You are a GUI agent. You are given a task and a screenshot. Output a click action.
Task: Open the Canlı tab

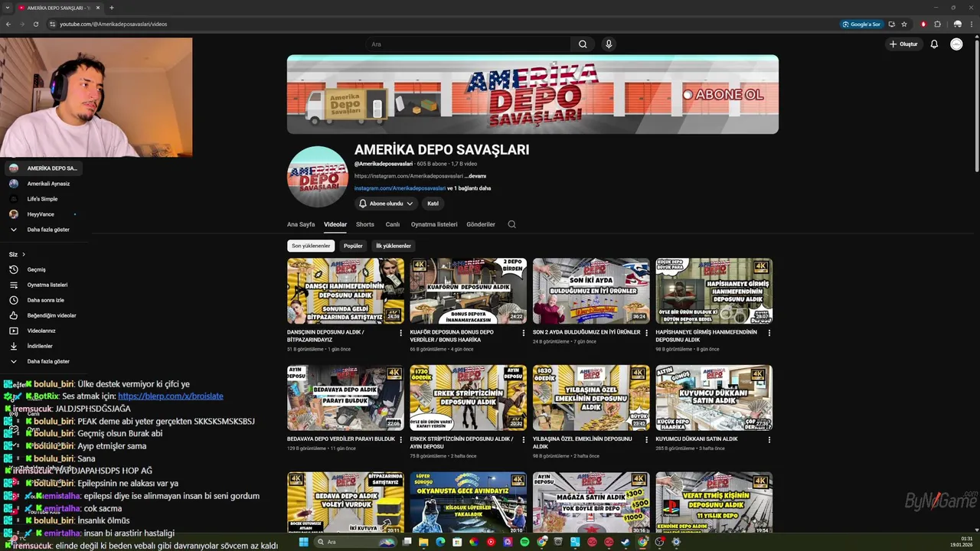click(393, 224)
